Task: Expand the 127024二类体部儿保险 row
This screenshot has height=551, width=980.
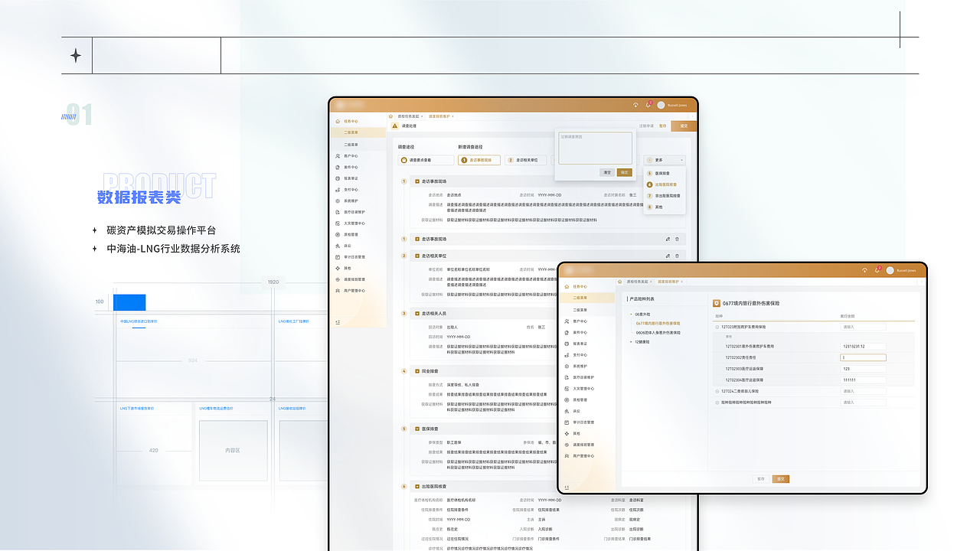Action: pos(717,391)
